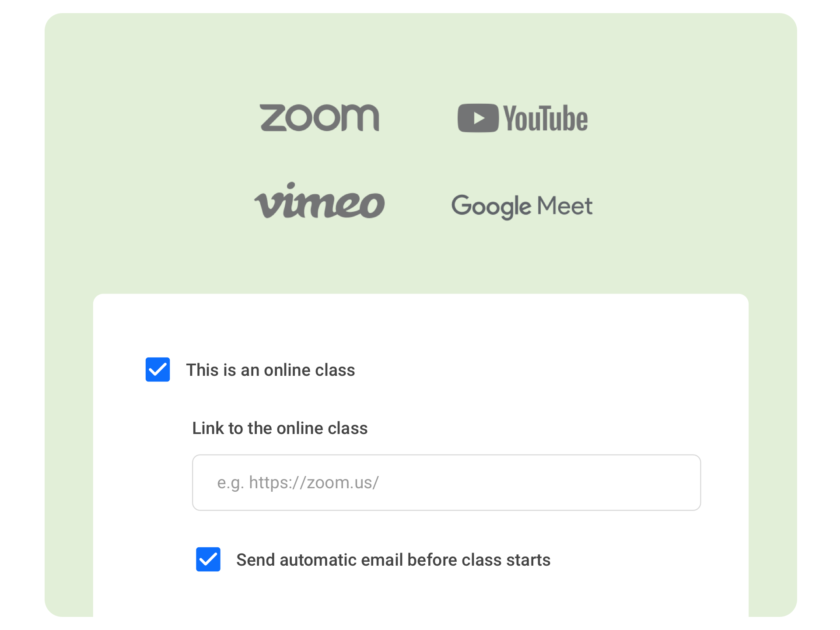
Task: Click the 'Send automatic email before class starts' label
Action: (393, 560)
